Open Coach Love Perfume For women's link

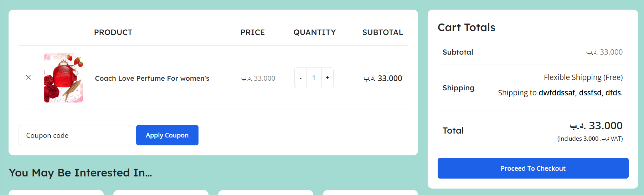tap(152, 78)
